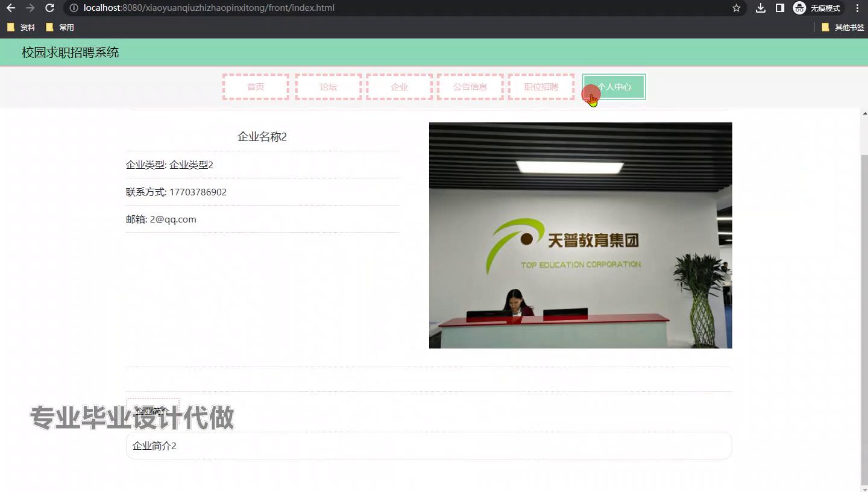
Task: Open the incognito 无痕模式 indicator
Action: click(817, 8)
